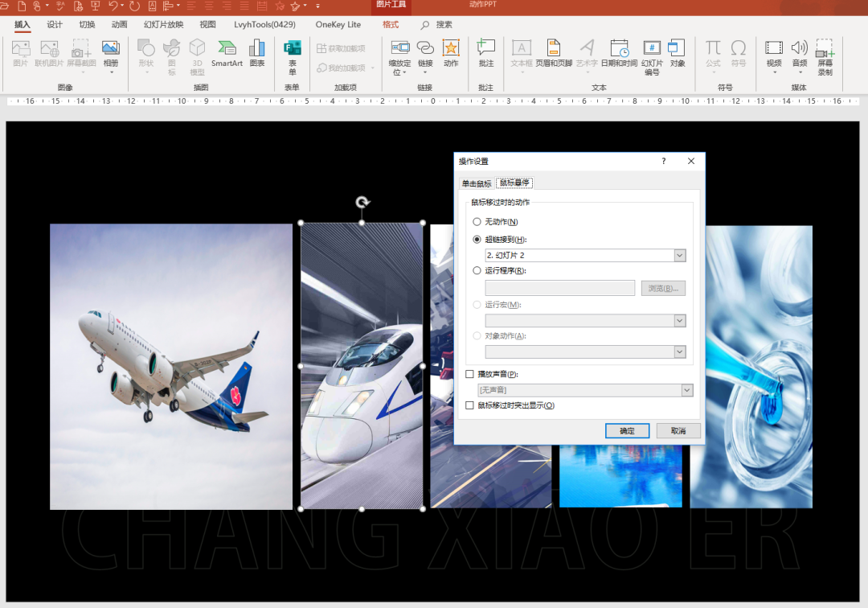The width and height of the screenshot is (868, 608).
Task: Open the undo history dropdown arrow
Action: pyautogui.click(x=122, y=6)
